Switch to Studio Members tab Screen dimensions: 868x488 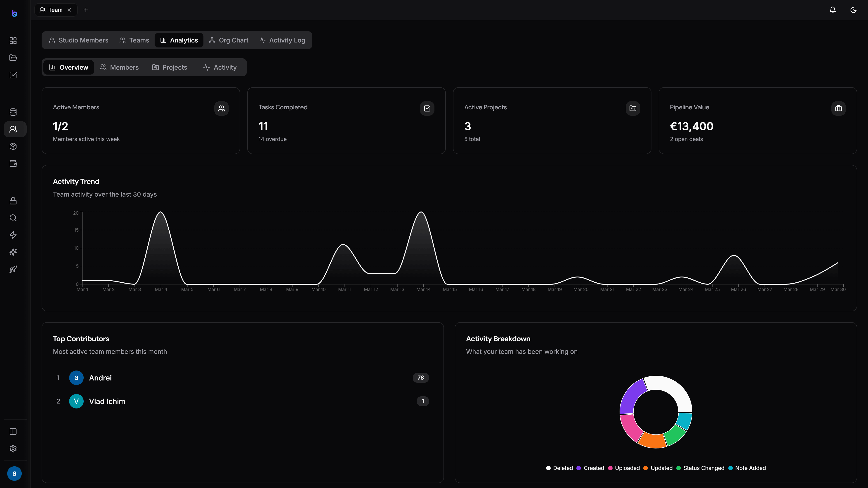[78, 40]
